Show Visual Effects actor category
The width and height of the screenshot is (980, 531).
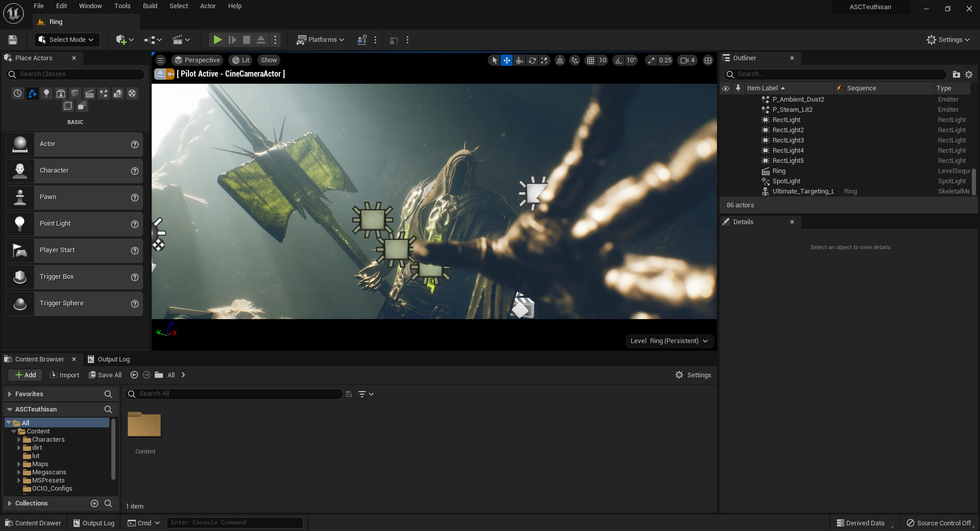pos(104,93)
